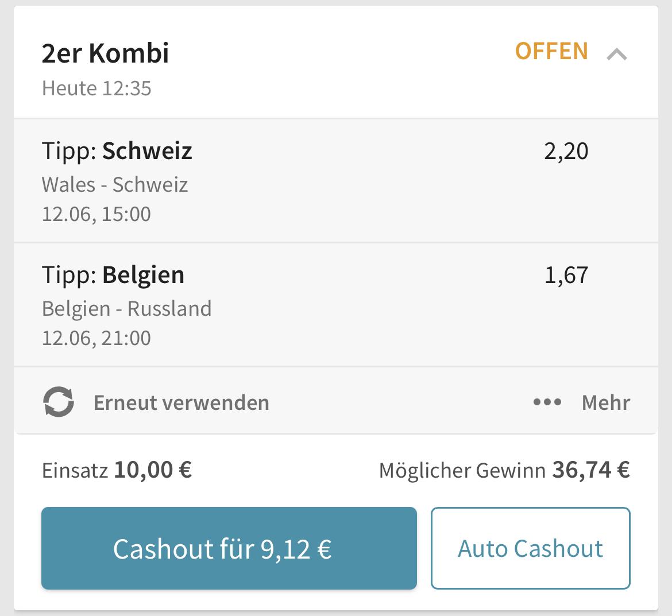Click the circular arrows reuse icon

[x=59, y=402]
